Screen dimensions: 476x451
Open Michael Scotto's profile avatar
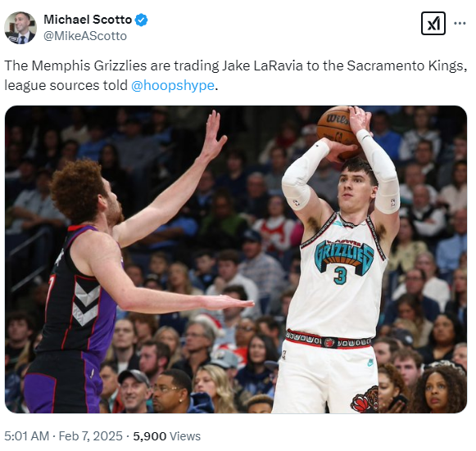tap(20, 28)
